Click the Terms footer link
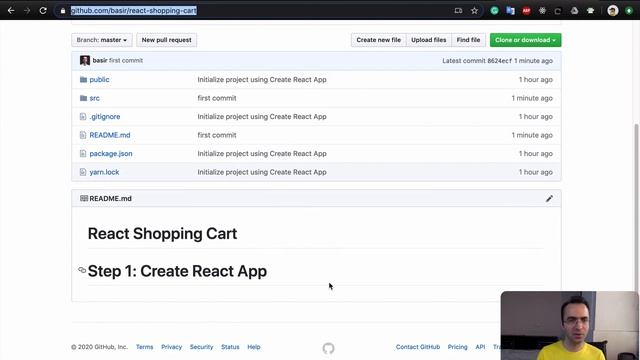The width and height of the screenshot is (640, 360). point(144,347)
